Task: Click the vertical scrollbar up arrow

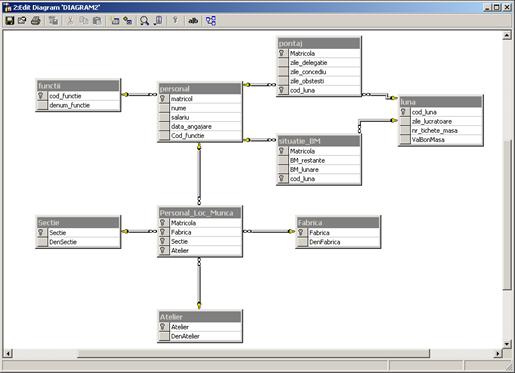Action: click(507, 35)
